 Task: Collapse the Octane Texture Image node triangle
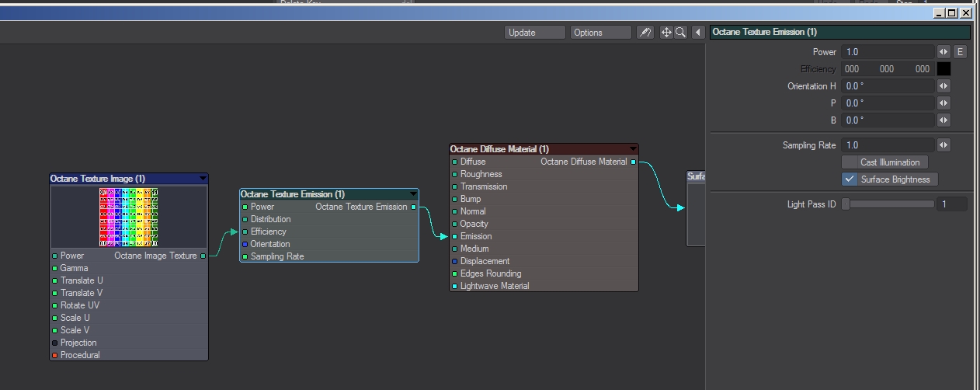(x=203, y=179)
